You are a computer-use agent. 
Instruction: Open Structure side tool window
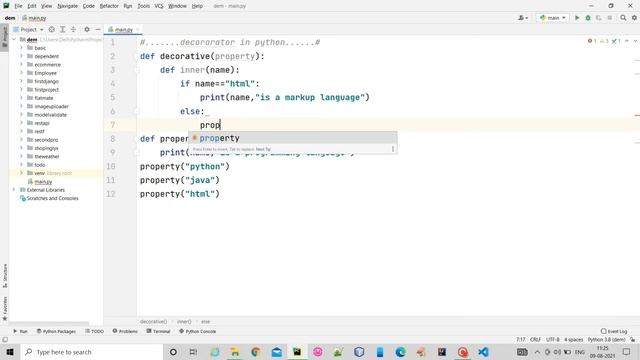(5, 276)
